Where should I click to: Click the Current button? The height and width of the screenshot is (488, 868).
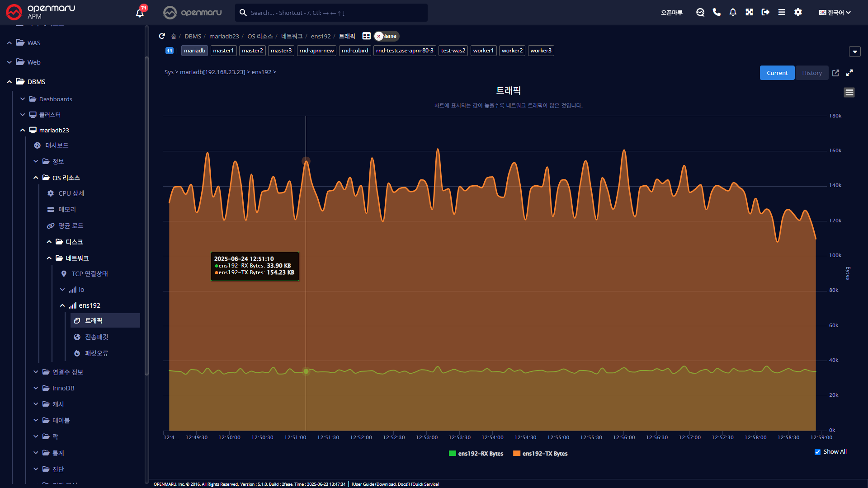point(777,73)
